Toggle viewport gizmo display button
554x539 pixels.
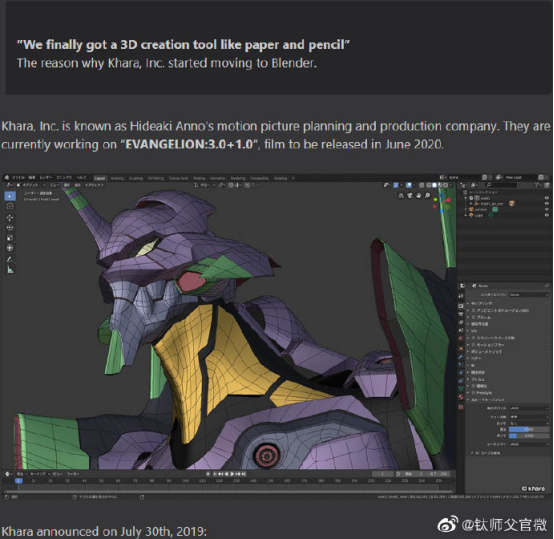[x=396, y=185]
